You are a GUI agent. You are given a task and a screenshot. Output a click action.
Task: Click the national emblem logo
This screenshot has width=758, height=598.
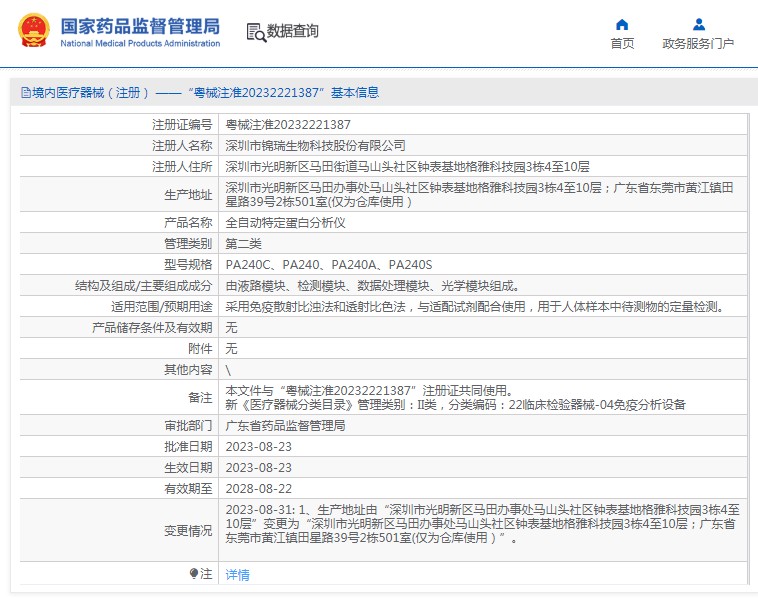34,30
